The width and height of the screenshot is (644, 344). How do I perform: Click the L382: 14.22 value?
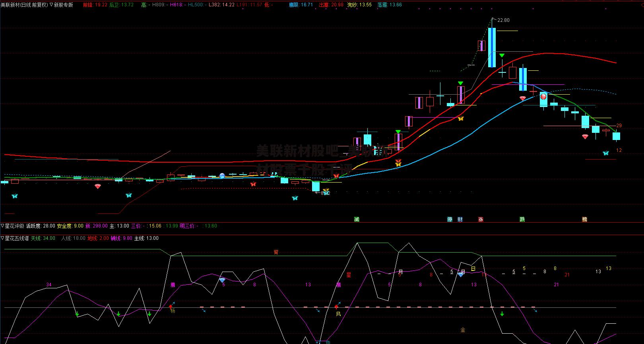[221, 5]
